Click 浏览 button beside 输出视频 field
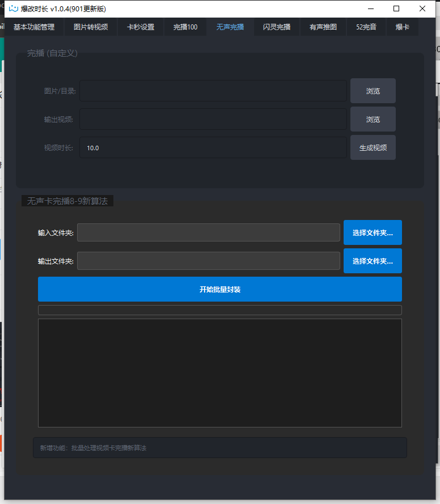 pos(373,119)
